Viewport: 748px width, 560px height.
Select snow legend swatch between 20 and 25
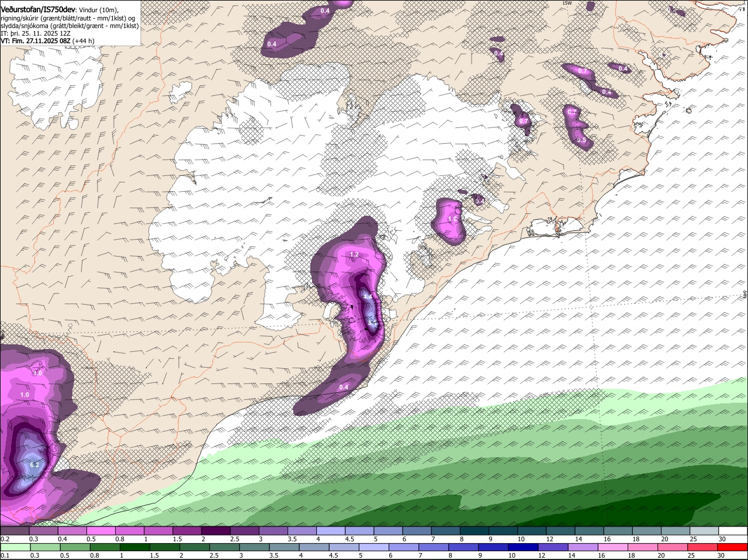point(676,531)
